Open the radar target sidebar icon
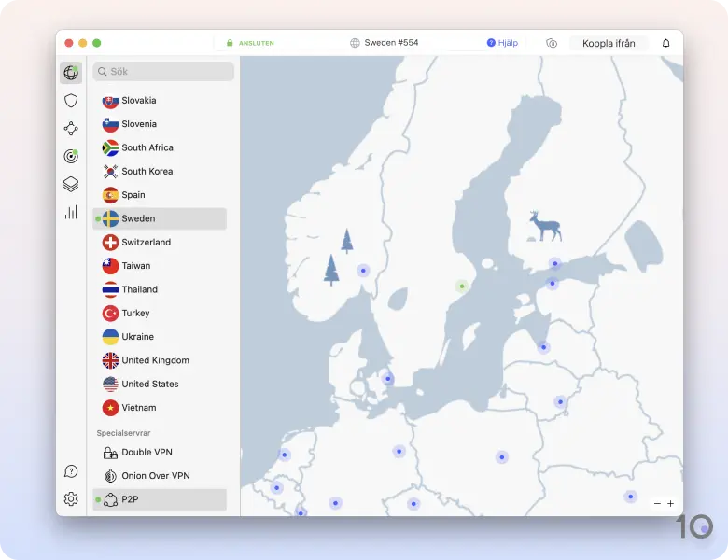The width and height of the screenshot is (728, 560). (71, 156)
